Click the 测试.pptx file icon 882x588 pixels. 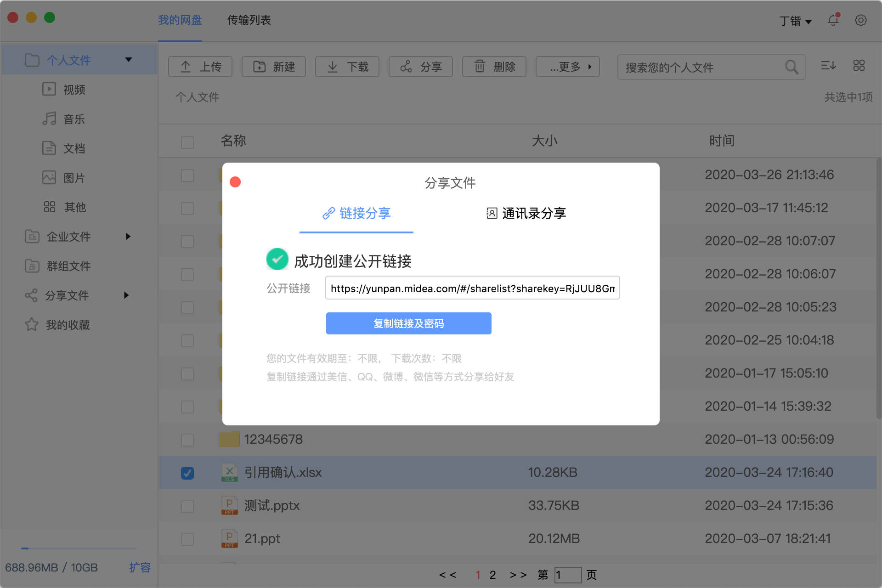click(229, 505)
